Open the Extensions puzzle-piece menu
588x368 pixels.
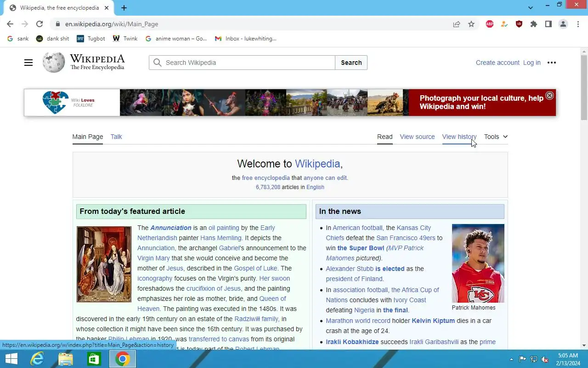(534, 24)
